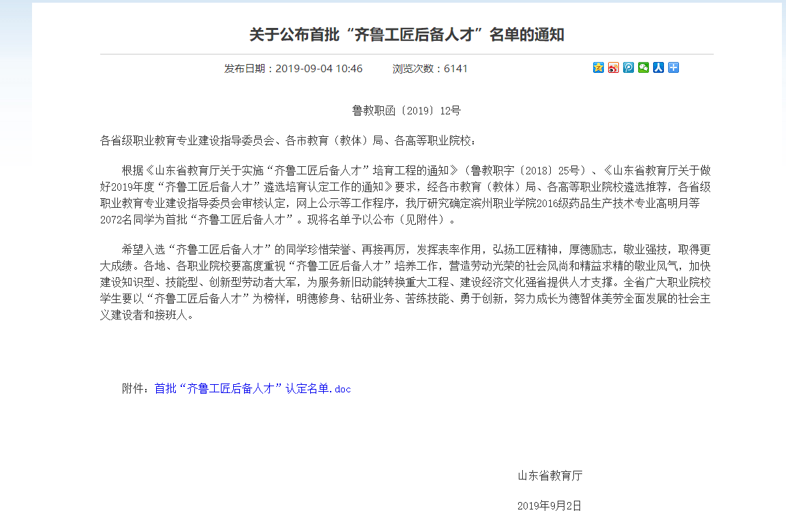
Task: Download 首批“齐鲁工匠后备人才”认定名单.doc attachment
Action: point(253,389)
